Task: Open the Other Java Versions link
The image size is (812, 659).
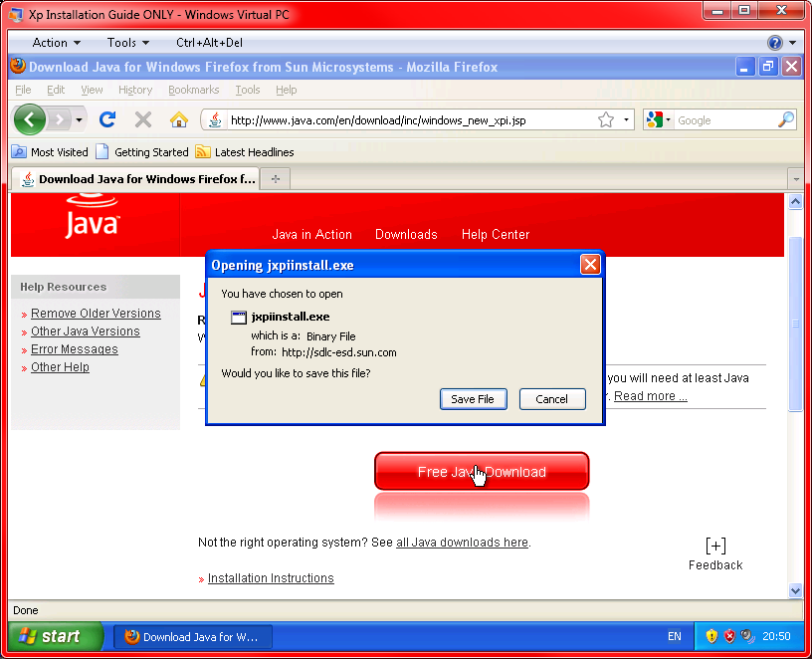Action: click(86, 331)
